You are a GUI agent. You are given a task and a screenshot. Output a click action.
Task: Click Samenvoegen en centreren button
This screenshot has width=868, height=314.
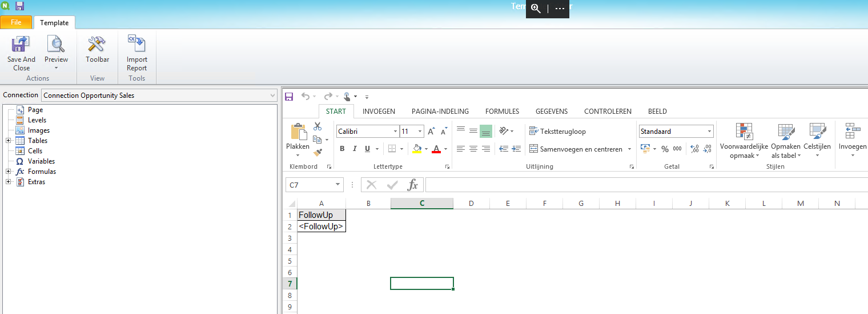(x=577, y=149)
